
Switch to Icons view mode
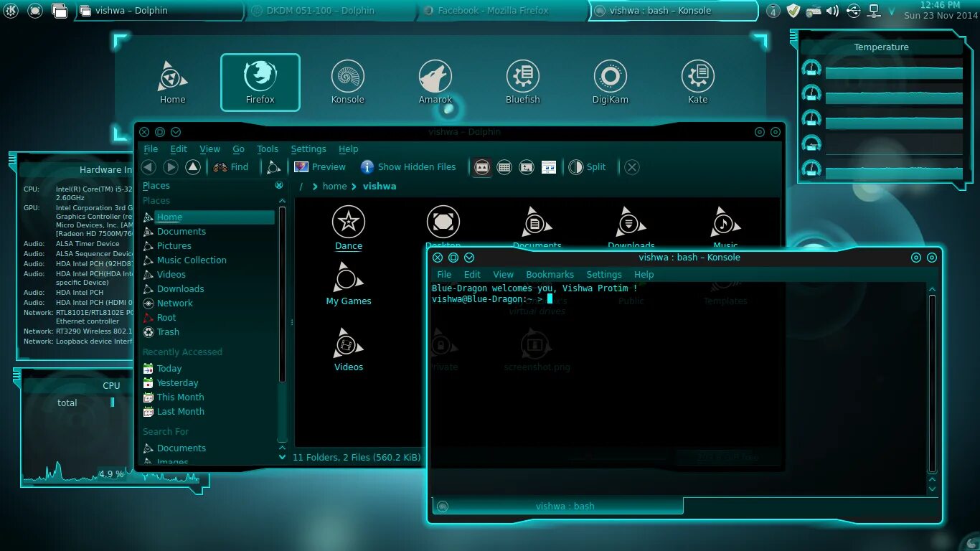482,167
